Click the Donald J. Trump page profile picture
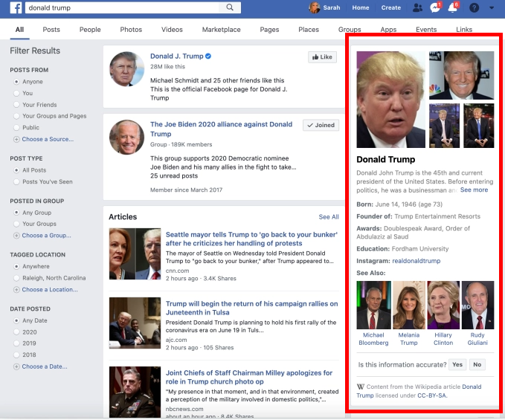Image resolution: width=505 pixels, height=420 pixels. [127, 69]
